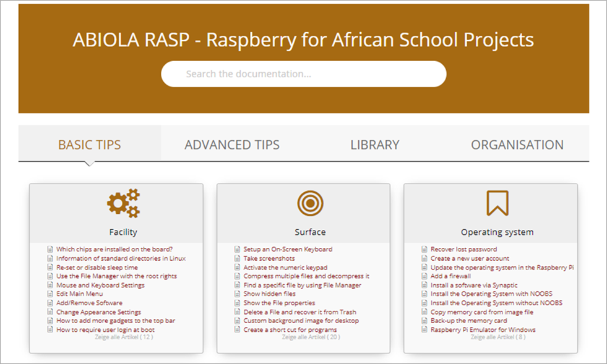Click document icon beside 'Recover lost password'
Screen dimensions: 607x364
(x=424, y=250)
